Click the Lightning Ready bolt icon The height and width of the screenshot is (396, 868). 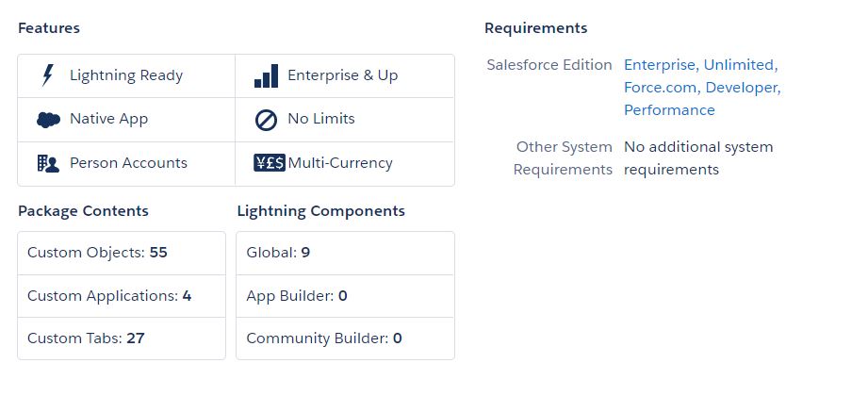pos(48,75)
